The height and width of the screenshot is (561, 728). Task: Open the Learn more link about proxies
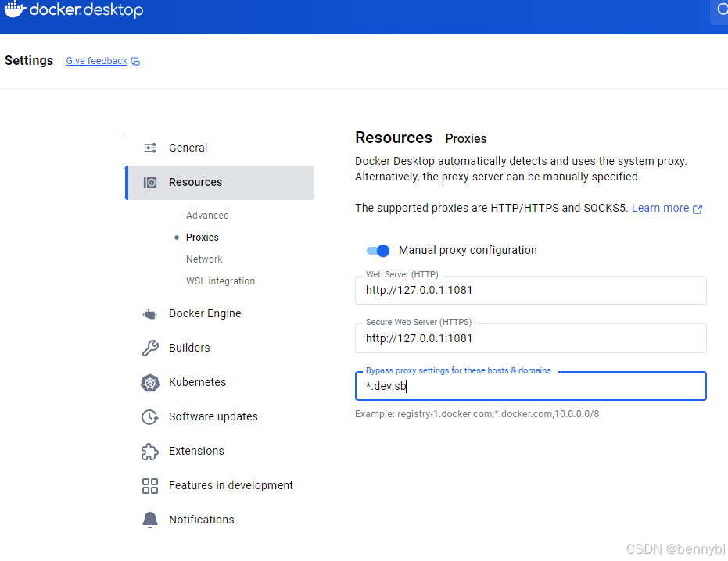(x=660, y=209)
